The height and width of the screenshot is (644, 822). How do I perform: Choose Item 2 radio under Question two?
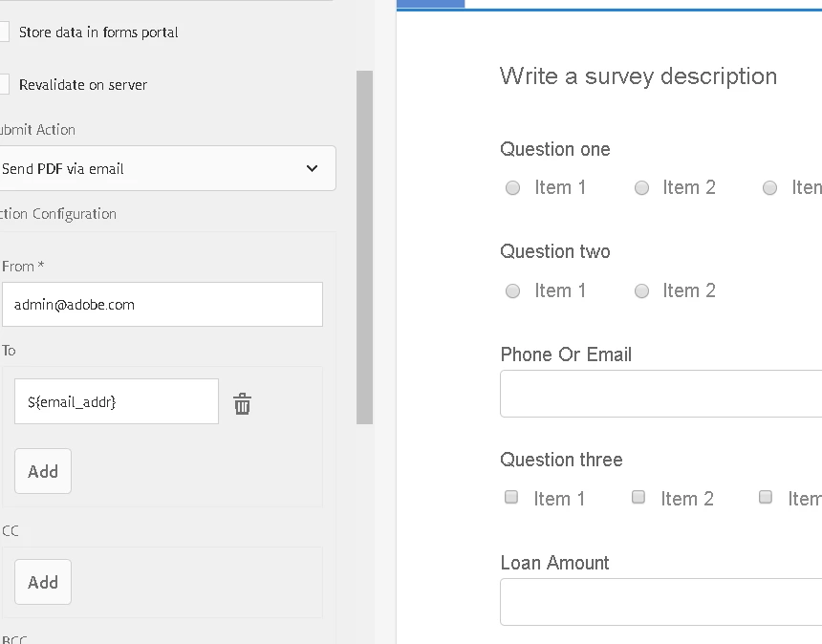(642, 291)
